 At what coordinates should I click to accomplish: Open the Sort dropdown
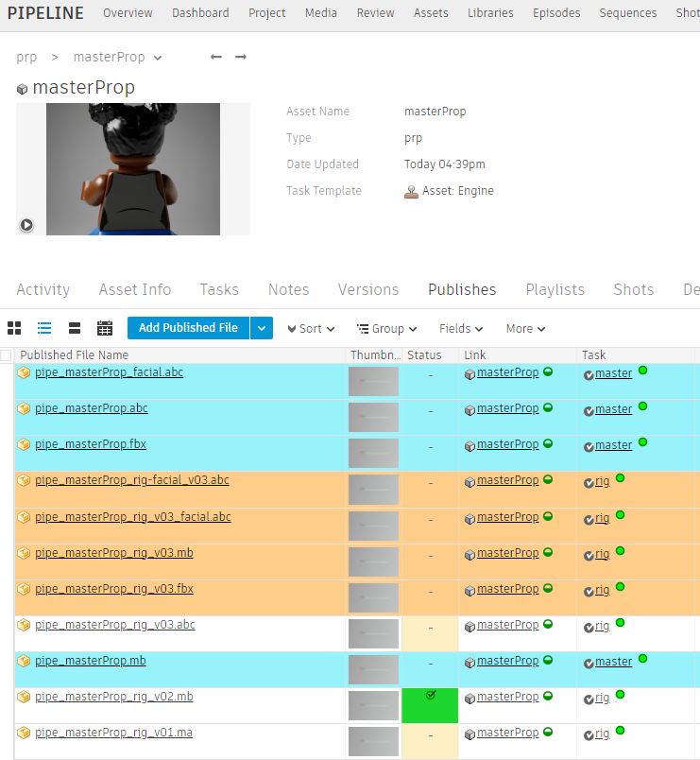click(x=310, y=329)
